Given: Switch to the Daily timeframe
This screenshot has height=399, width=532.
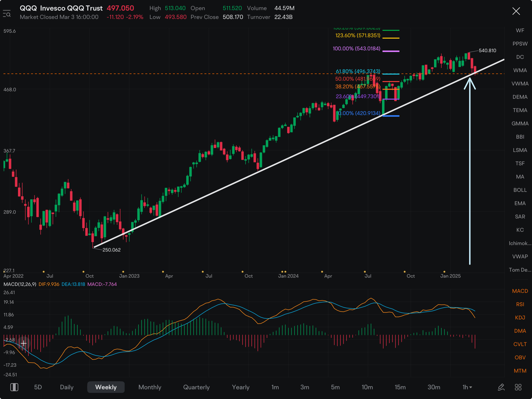Looking at the screenshot, I should (x=67, y=387).
